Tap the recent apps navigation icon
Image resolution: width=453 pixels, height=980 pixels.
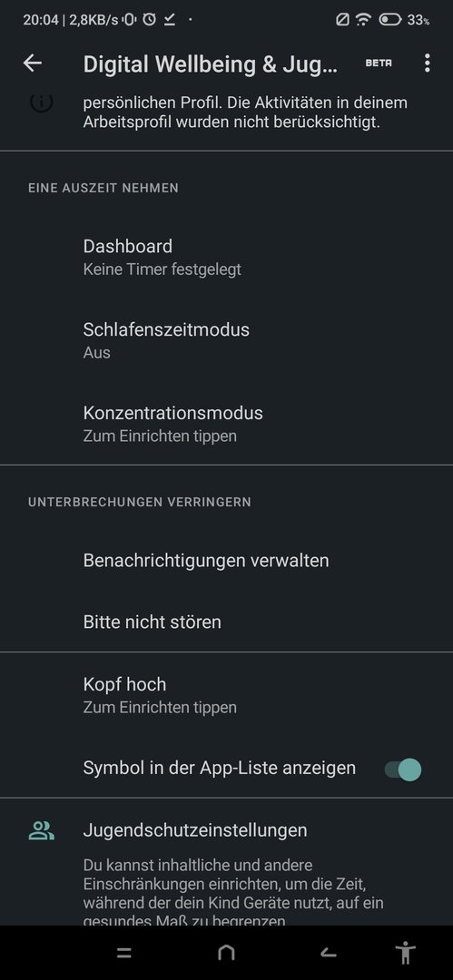coord(124,953)
